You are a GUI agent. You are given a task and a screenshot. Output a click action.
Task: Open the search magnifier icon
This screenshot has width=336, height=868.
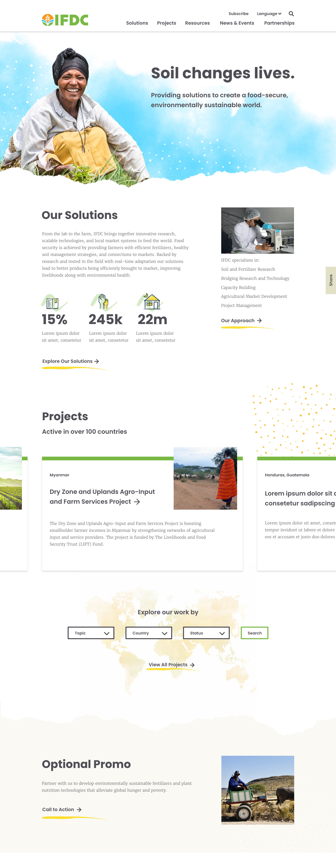click(x=291, y=14)
